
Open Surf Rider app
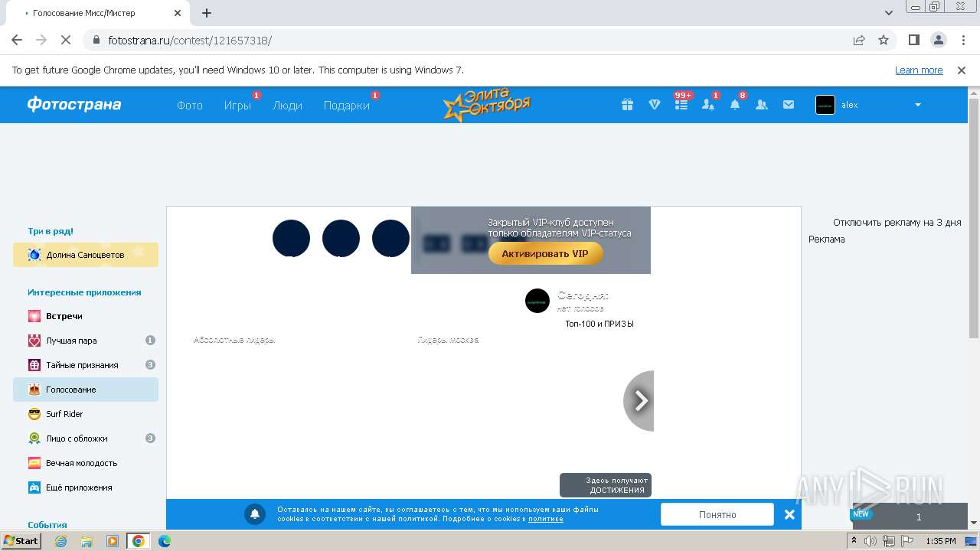tap(86, 414)
